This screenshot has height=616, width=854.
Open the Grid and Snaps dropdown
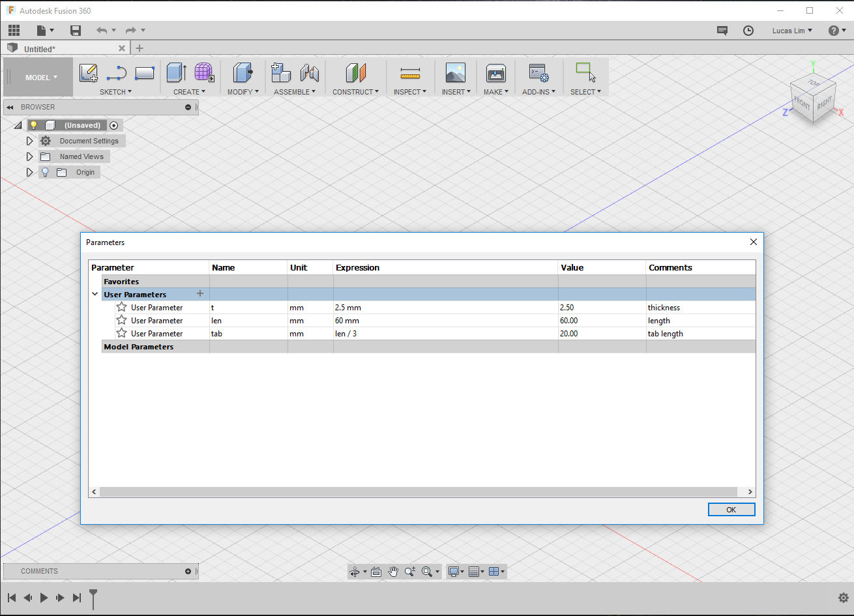477,572
